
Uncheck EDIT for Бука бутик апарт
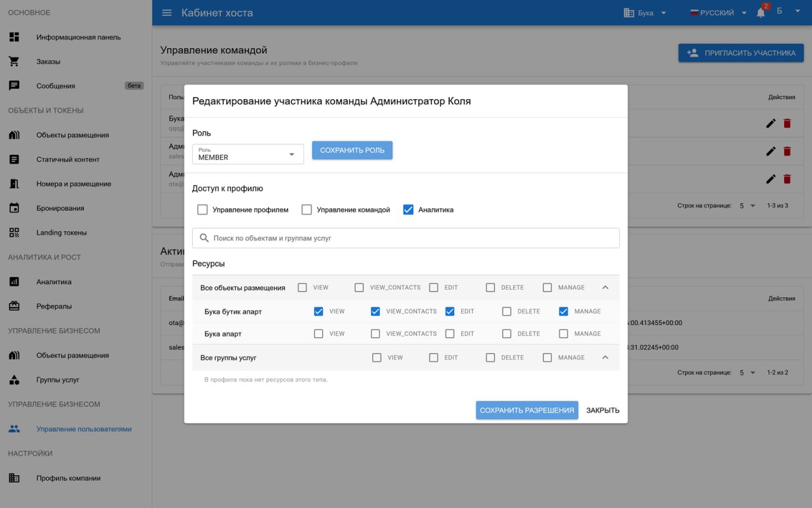pos(450,311)
